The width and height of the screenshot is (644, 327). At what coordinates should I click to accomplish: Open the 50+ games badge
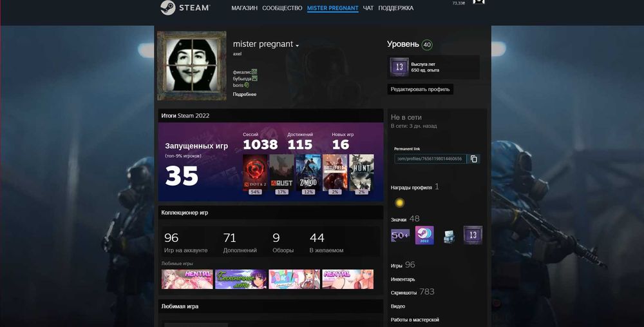pos(400,235)
